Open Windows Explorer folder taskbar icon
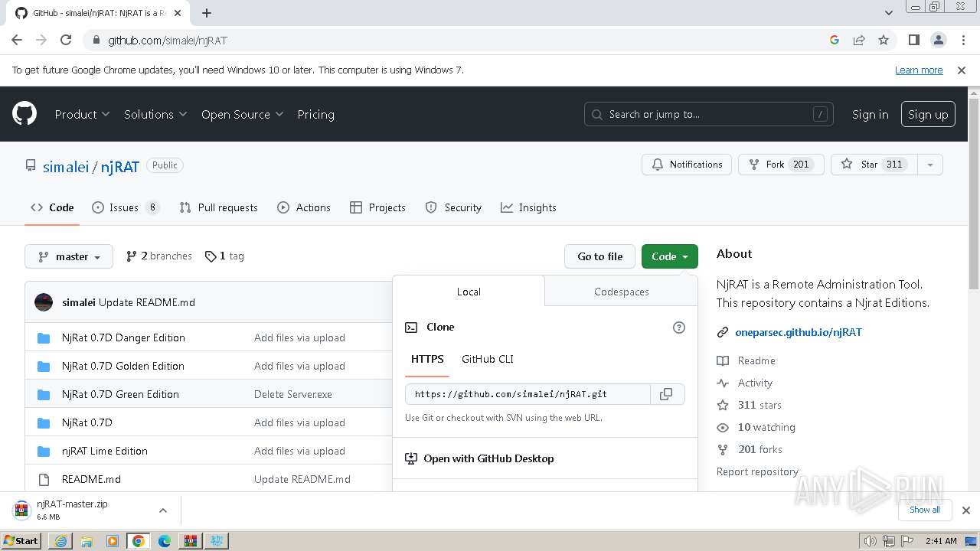980x551 pixels. tap(87, 541)
